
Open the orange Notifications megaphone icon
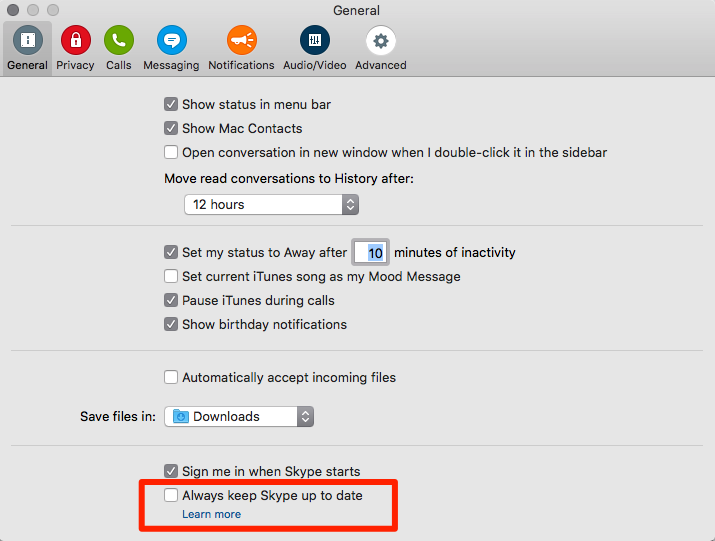[x=242, y=40]
